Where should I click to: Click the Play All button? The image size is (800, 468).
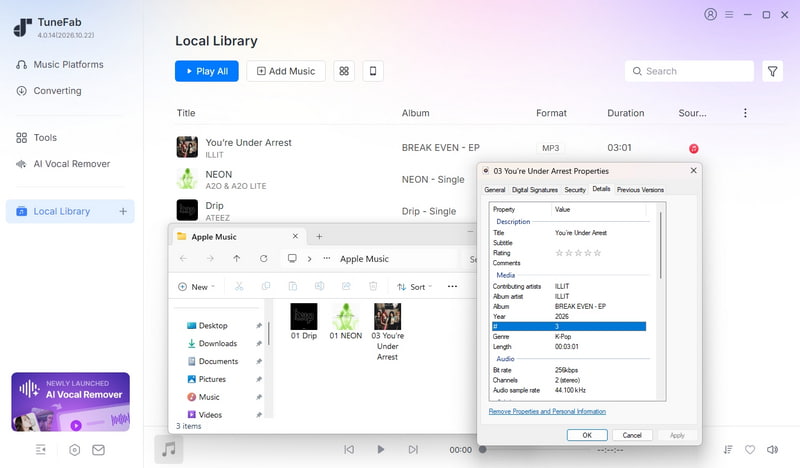coord(207,71)
